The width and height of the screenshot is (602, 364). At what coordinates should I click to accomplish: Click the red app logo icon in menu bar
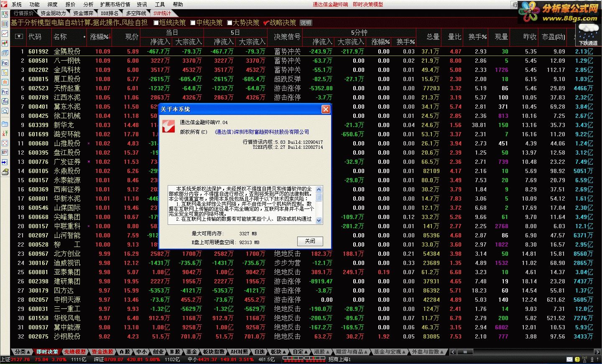pyautogui.click(x=5, y=4)
